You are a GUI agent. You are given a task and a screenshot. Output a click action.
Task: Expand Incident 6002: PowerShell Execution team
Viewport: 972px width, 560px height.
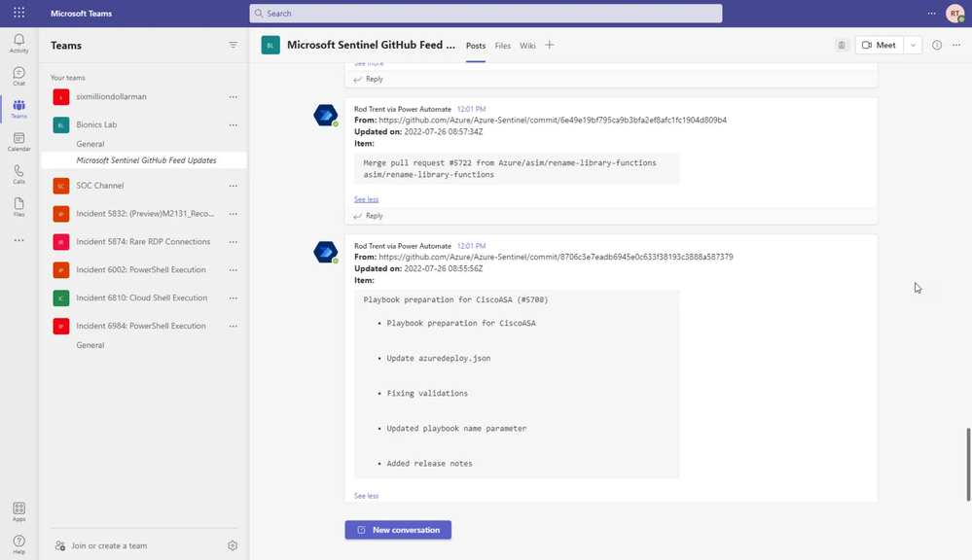click(x=141, y=269)
